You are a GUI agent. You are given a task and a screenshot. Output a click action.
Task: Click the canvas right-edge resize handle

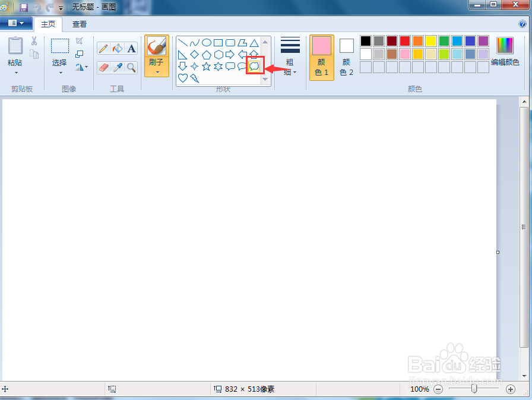pyautogui.click(x=498, y=252)
